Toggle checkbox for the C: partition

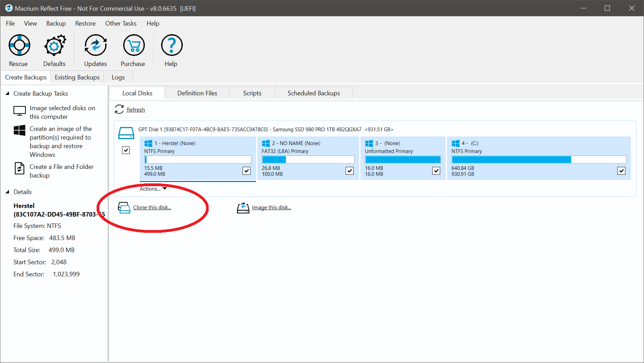[621, 171]
